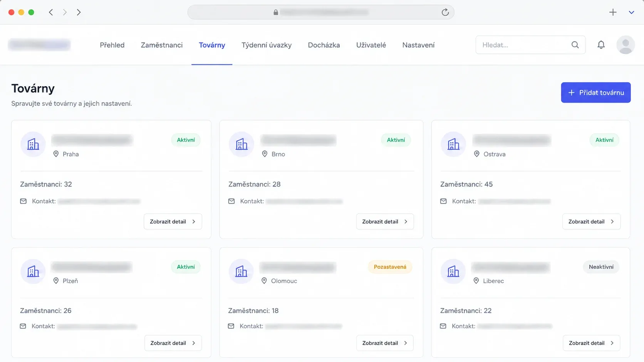644x362 pixels.
Task: Open the Uživatelé tab
Action: pos(371,45)
